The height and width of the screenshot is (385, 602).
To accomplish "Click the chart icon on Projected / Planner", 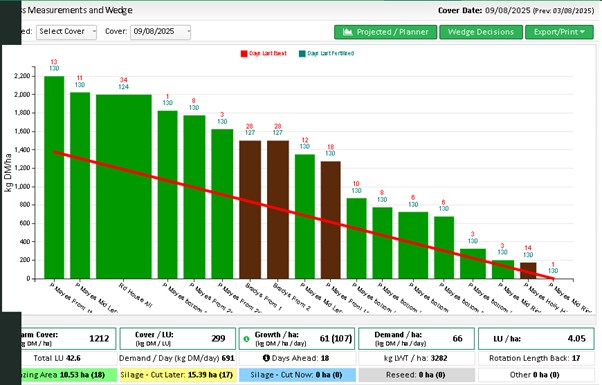I will pyautogui.click(x=347, y=32).
